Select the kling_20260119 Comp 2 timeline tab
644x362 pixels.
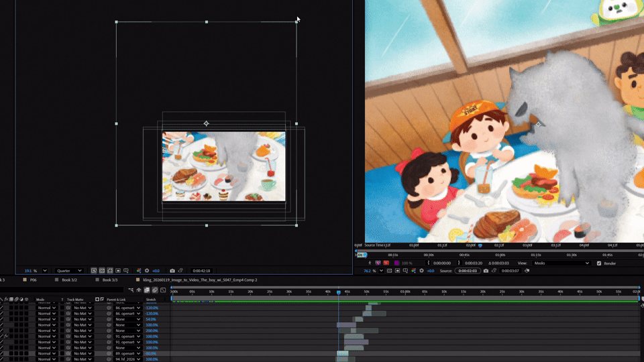tap(200, 280)
